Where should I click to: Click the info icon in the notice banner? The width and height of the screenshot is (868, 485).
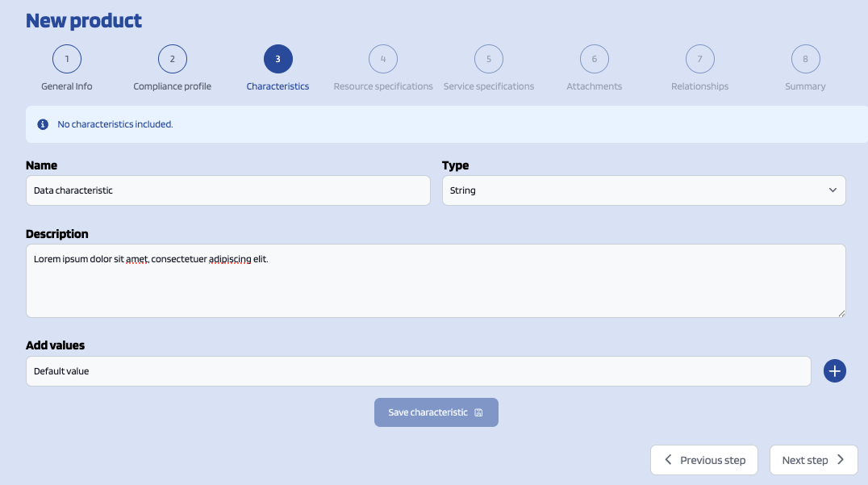pos(44,124)
